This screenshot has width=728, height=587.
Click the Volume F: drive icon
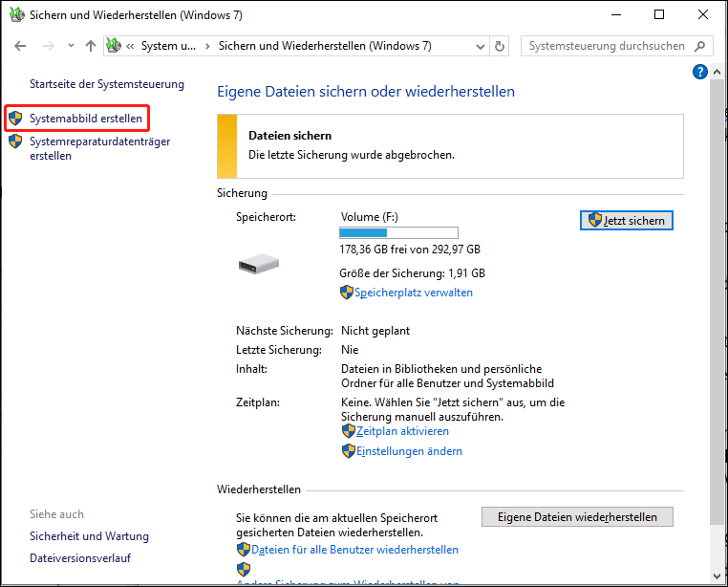tap(259, 264)
